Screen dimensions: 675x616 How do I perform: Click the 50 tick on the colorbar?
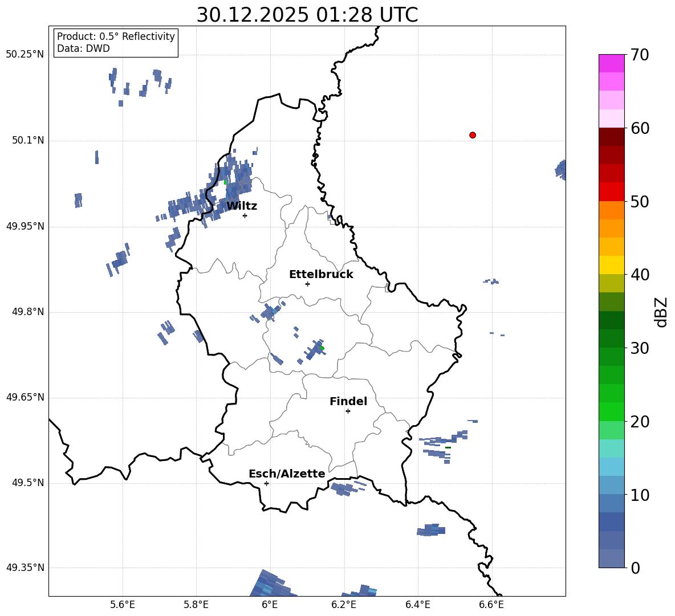tap(640, 201)
